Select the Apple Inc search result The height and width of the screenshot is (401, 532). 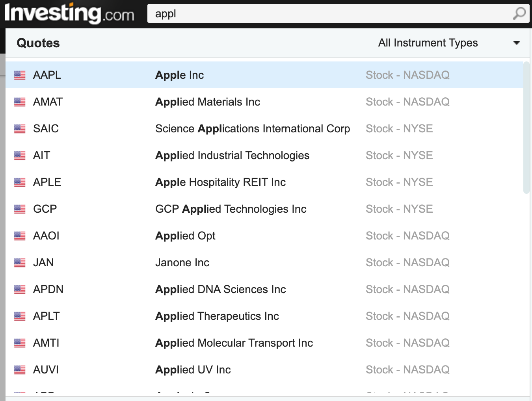264,75
